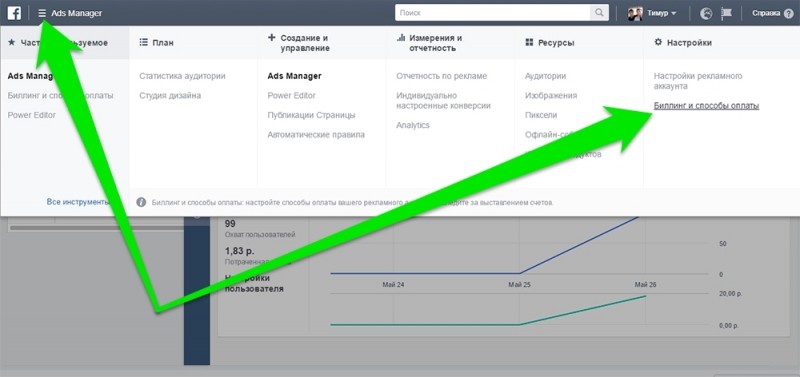Open Аудитории under Ресурсы

click(545, 76)
